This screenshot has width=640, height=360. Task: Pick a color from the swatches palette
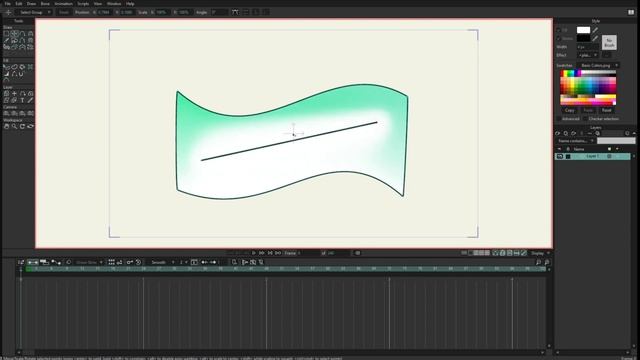point(588,87)
